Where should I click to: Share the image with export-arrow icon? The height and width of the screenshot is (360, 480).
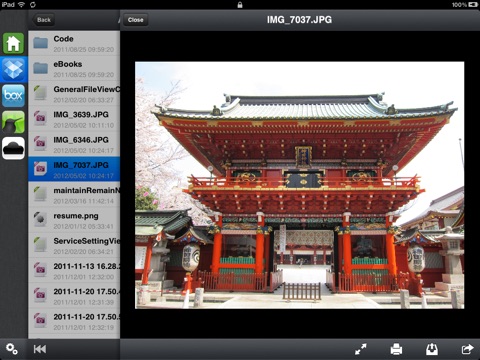467,349
